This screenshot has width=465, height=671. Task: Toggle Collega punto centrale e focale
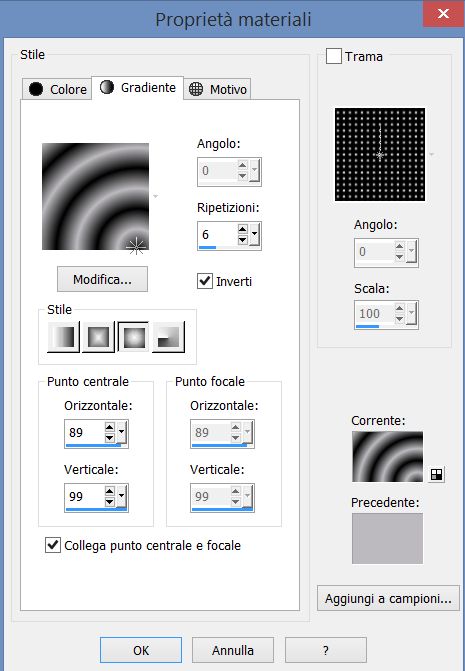pyautogui.click(x=53, y=545)
